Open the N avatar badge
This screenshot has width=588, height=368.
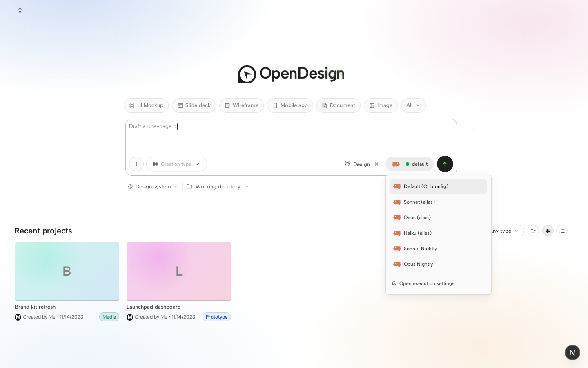coord(572,352)
